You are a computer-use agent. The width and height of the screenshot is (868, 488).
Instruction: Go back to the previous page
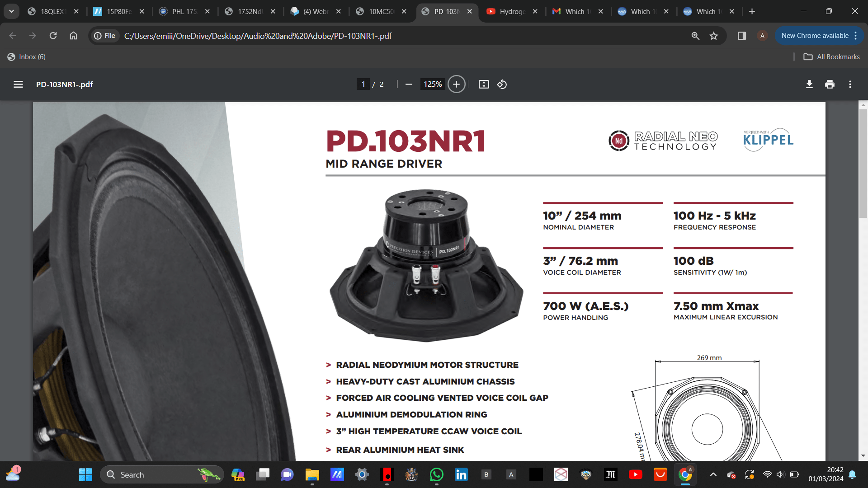(12, 36)
